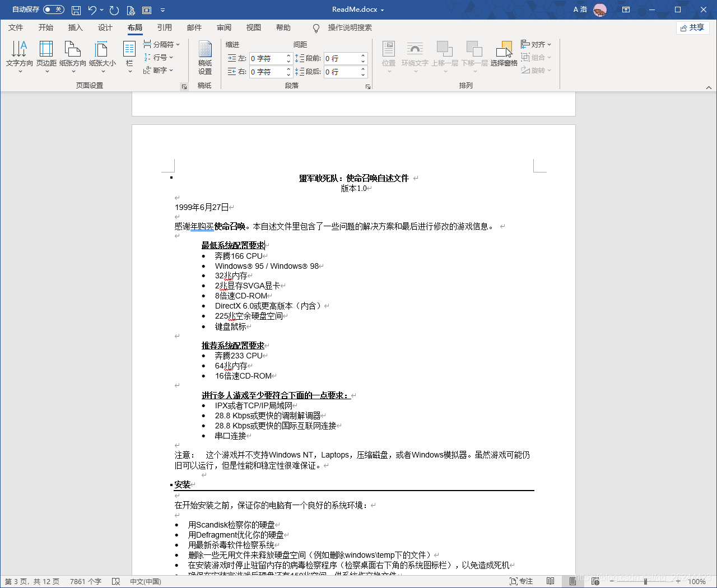This screenshot has height=588, width=717.
Task: Switch to read mode view icon
Action: pos(551,581)
